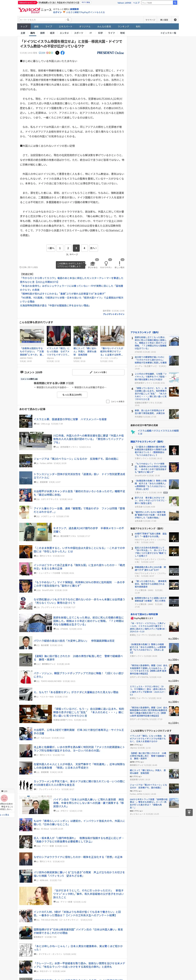Screen dimensions: 196x980
Task: Share article on X icon
Action: click(57, 53)
